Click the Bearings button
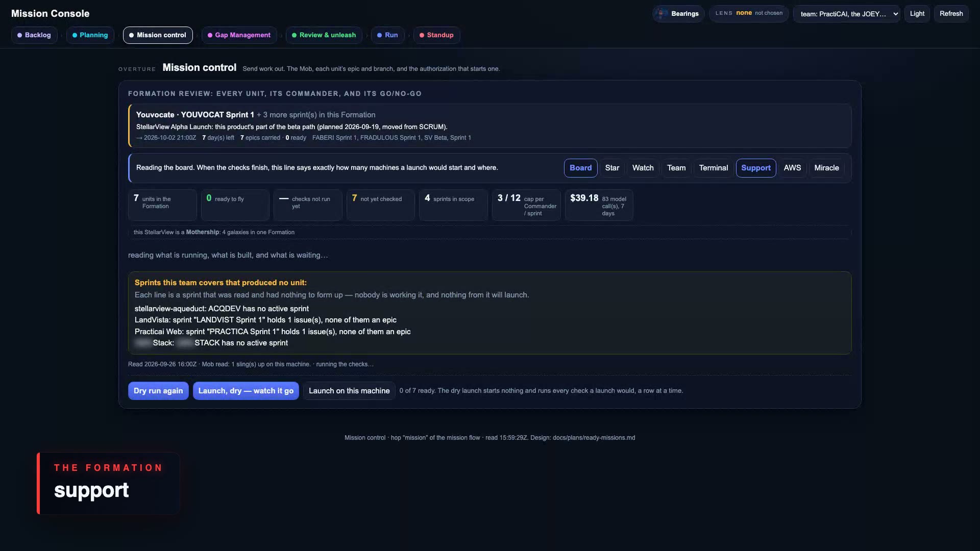The image size is (980, 551). [678, 14]
